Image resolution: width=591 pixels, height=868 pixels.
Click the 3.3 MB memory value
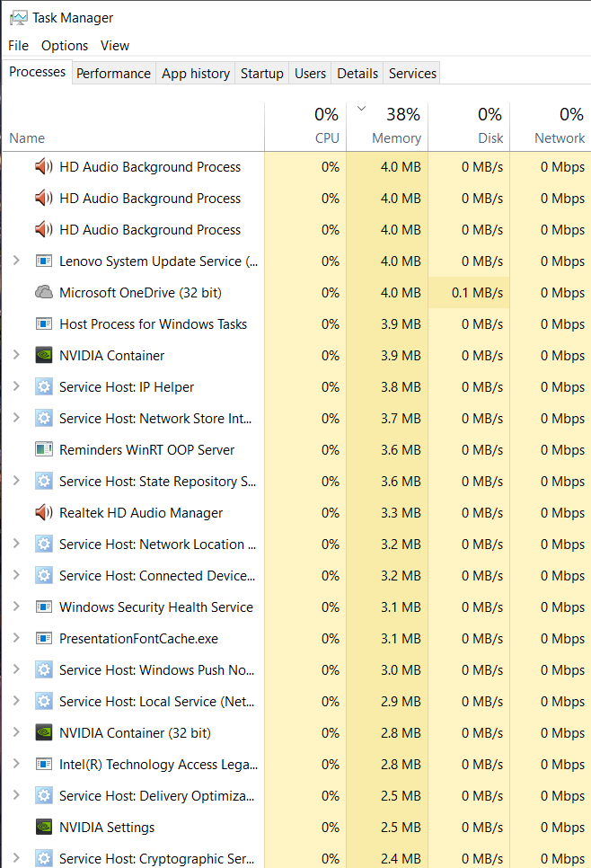[x=401, y=512]
